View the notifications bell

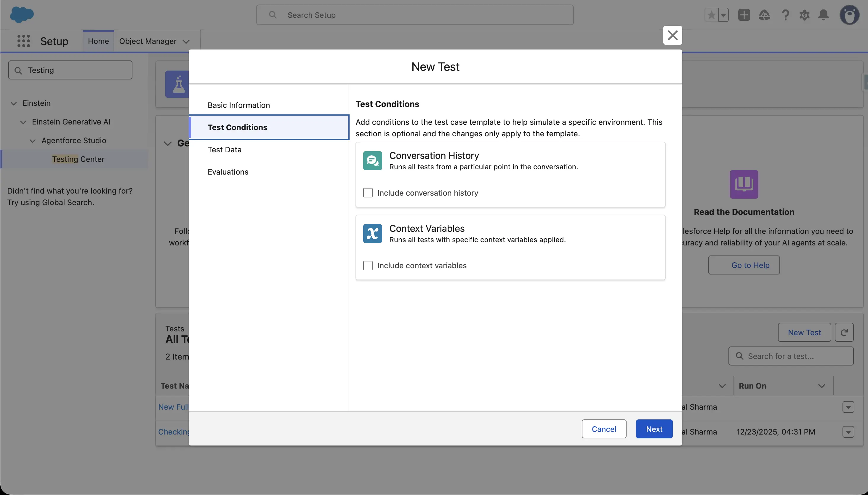tap(824, 15)
